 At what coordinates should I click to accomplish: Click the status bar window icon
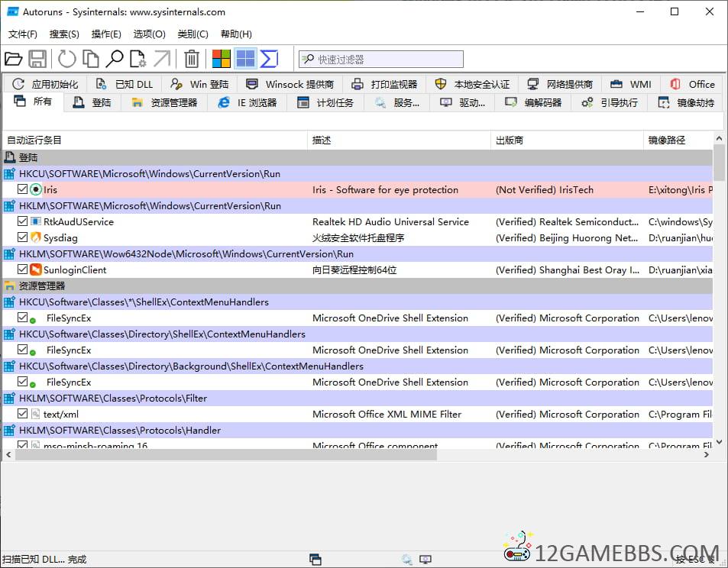coord(315,559)
